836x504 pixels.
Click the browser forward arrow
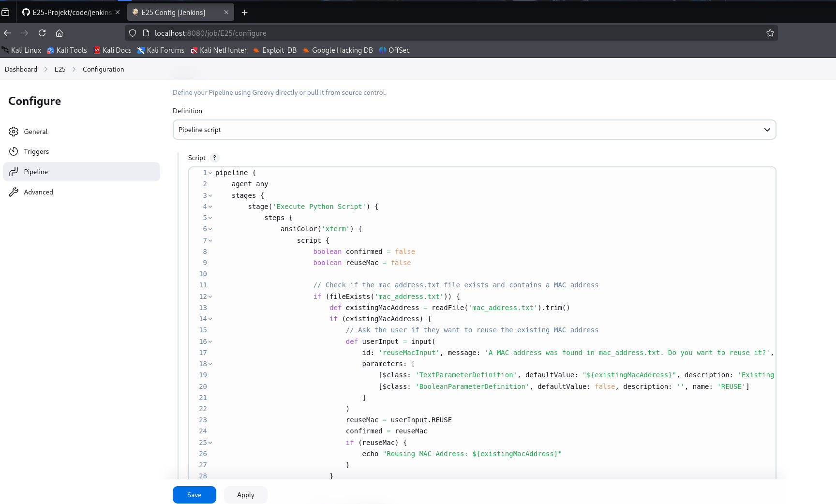point(25,33)
